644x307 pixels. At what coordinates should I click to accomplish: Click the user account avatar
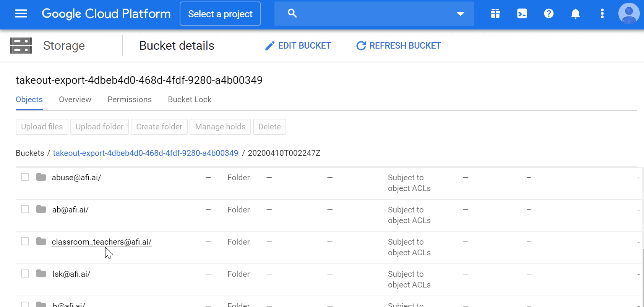[x=629, y=14]
